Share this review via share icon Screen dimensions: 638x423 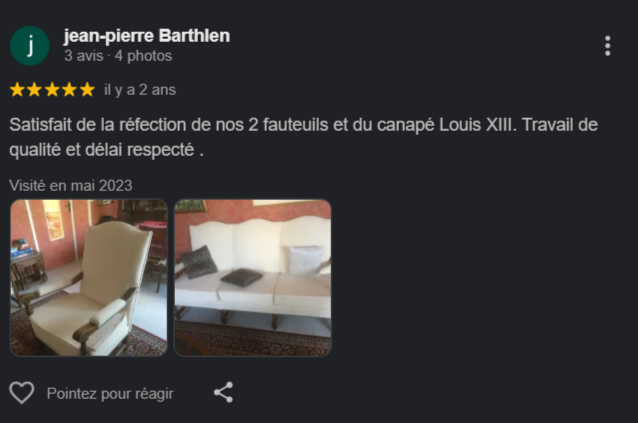point(223,392)
